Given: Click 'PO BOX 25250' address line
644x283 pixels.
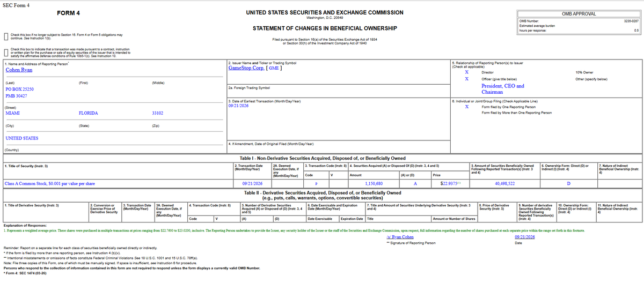Looking at the screenshot, I should pos(19,89).
